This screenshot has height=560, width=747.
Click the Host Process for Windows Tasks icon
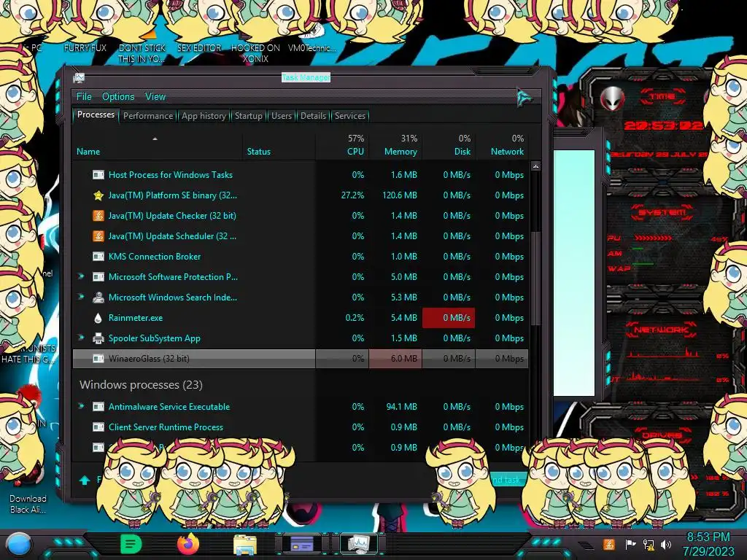(98, 175)
